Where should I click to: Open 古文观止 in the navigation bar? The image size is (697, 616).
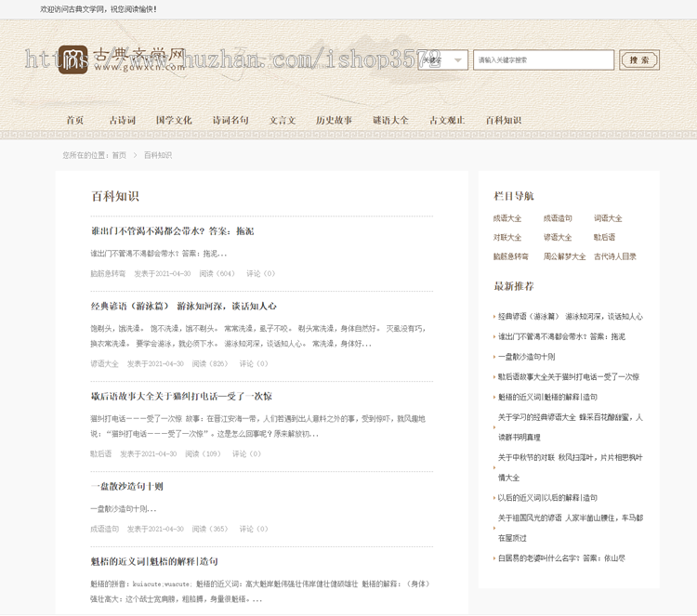coord(447,120)
